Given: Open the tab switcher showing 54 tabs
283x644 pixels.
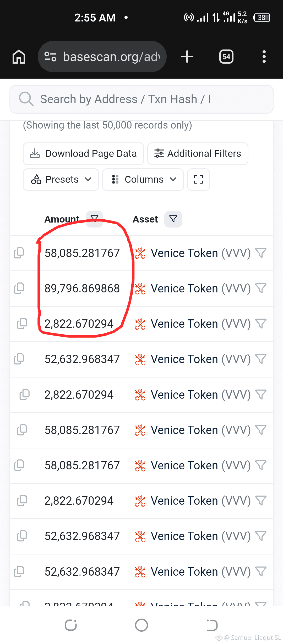Looking at the screenshot, I should (x=226, y=57).
